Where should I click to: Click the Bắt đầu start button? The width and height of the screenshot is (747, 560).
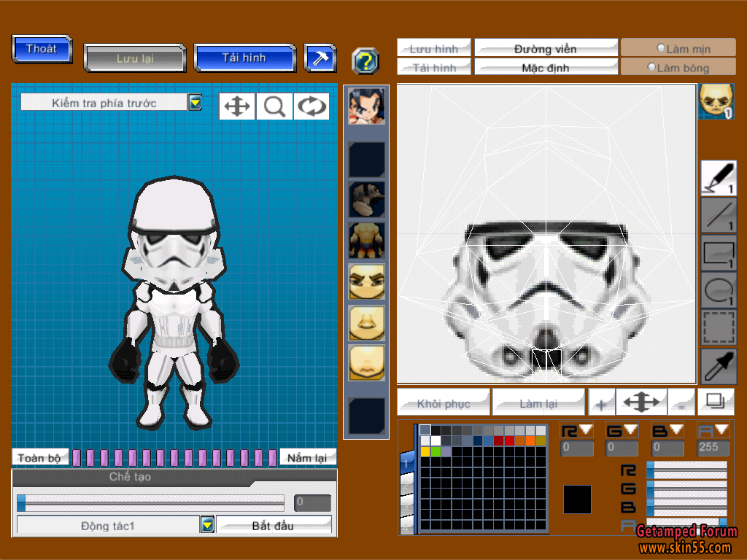click(274, 525)
